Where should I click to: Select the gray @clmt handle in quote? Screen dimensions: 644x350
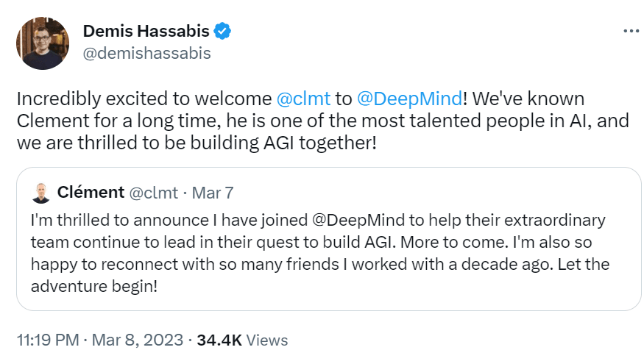point(153,193)
